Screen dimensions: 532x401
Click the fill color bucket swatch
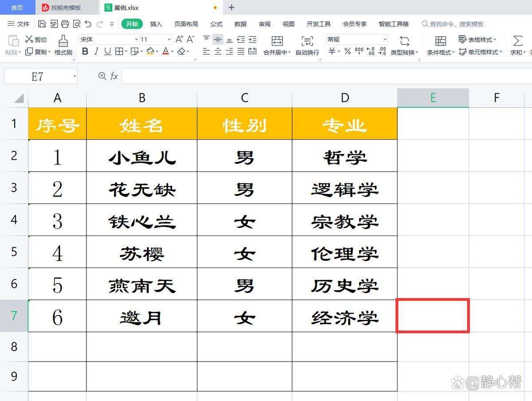(150, 52)
